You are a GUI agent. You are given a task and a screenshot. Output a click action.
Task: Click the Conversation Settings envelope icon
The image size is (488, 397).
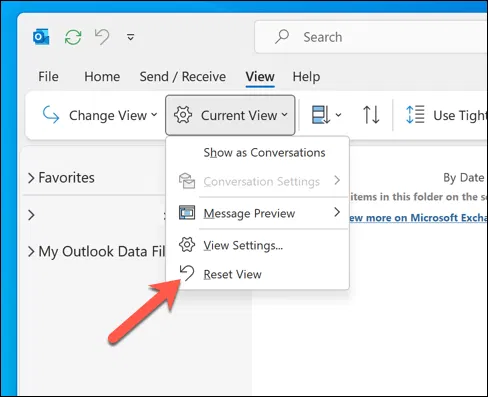point(187,181)
